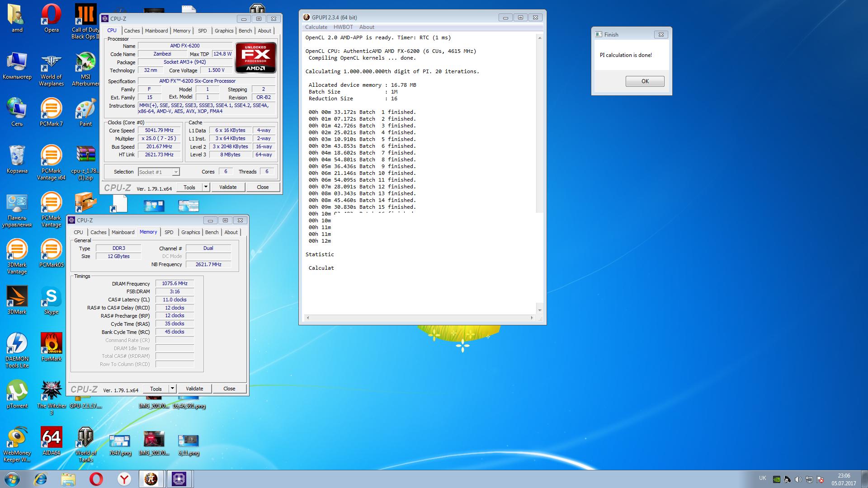Launch AIDA64 from the desktop

pyautogui.click(x=51, y=441)
